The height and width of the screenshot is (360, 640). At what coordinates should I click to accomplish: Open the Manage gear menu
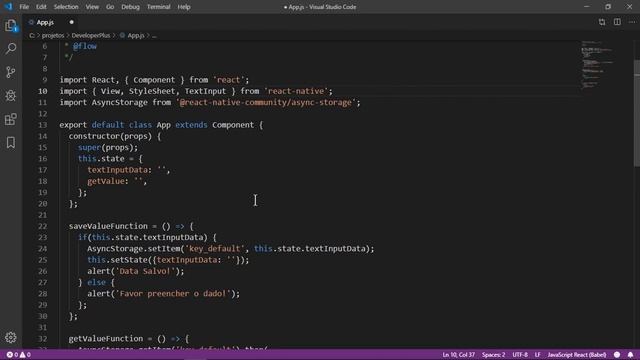11,338
